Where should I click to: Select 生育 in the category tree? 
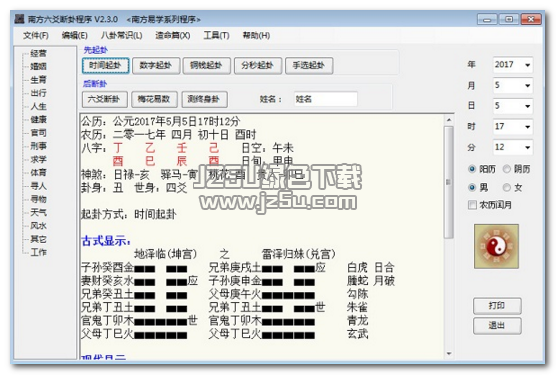point(38,80)
